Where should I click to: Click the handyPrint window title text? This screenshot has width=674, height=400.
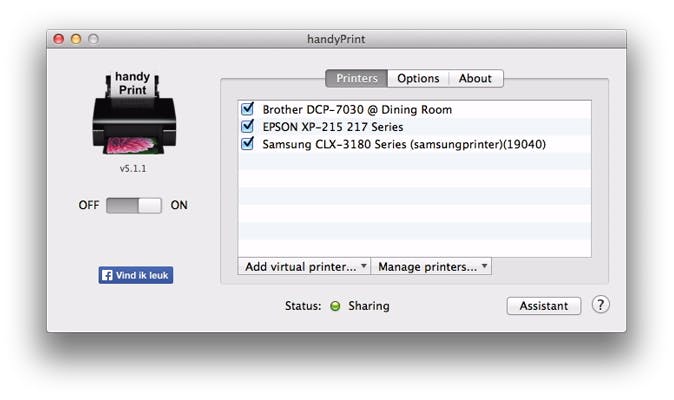(336, 39)
